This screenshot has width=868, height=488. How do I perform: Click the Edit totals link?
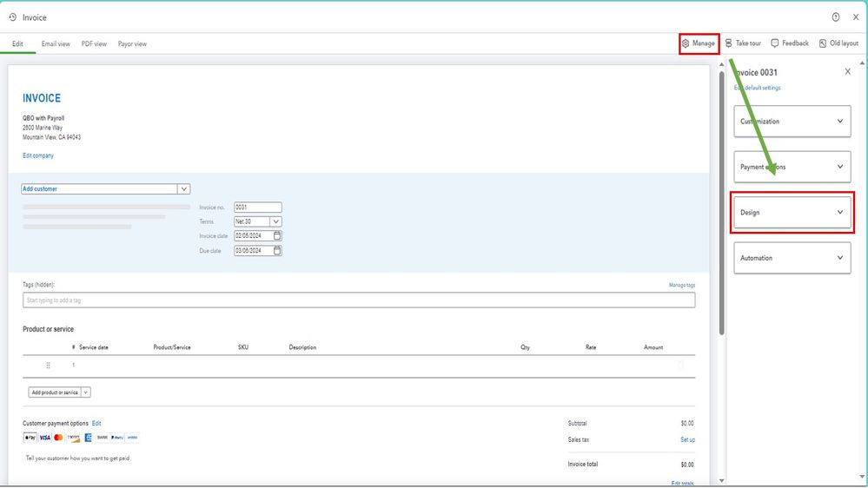[683, 483]
